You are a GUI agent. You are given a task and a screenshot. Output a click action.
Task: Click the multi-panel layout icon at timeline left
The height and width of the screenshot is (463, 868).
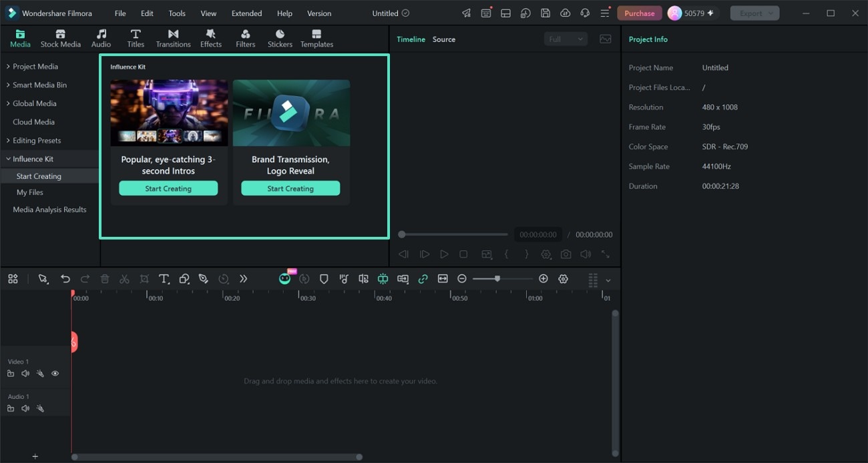[x=13, y=279]
